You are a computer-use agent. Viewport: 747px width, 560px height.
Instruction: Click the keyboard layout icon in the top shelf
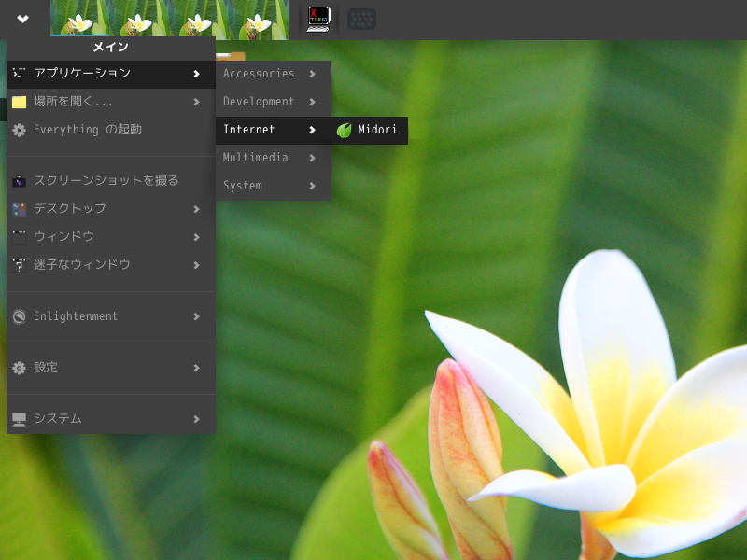pyautogui.click(x=362, y=19)
